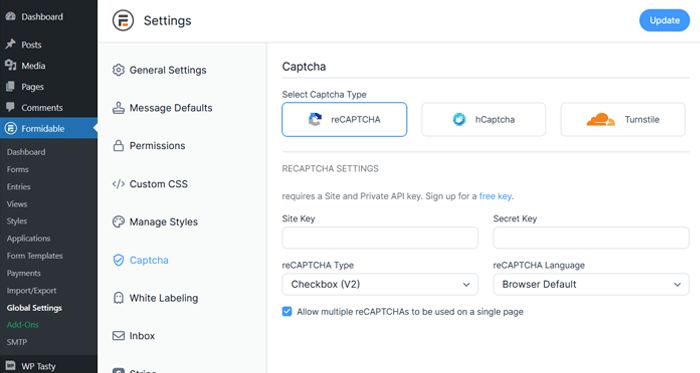Click the WordPress Dashboard gauge icon

(10, 17)
